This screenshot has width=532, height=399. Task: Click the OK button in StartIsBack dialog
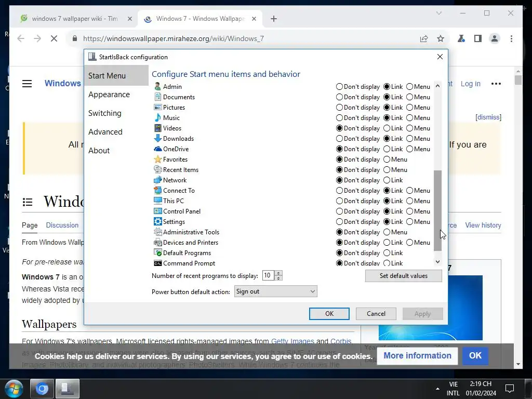click(x=329, y=314)
